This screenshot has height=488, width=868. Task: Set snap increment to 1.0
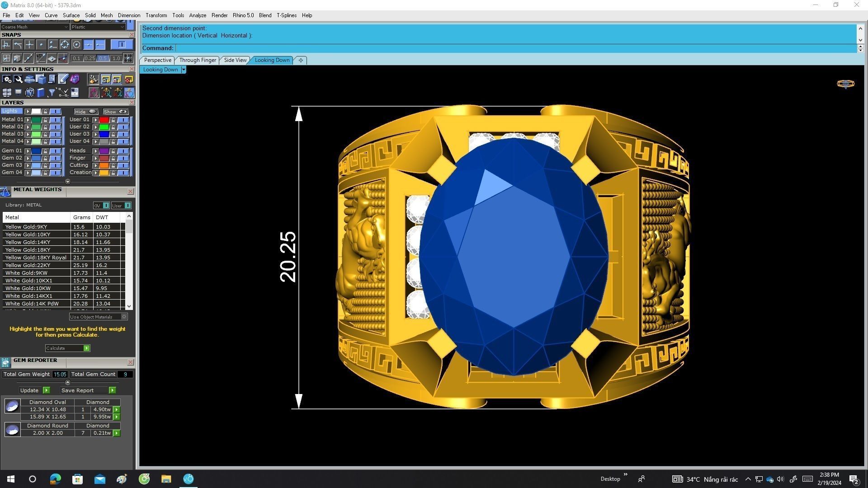pyautogui.click(x=116, y=58)
